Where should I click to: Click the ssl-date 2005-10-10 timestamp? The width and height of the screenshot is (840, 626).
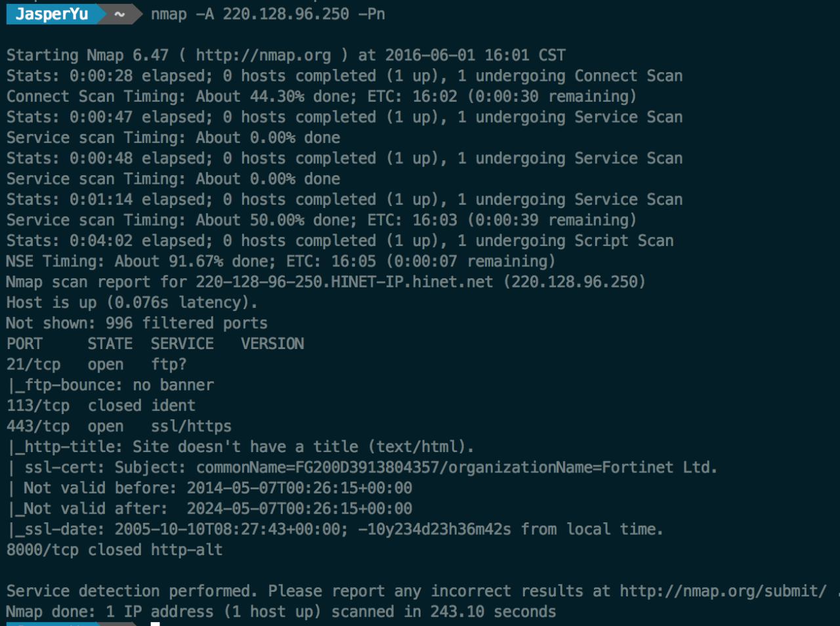click(x=230, y=529)
